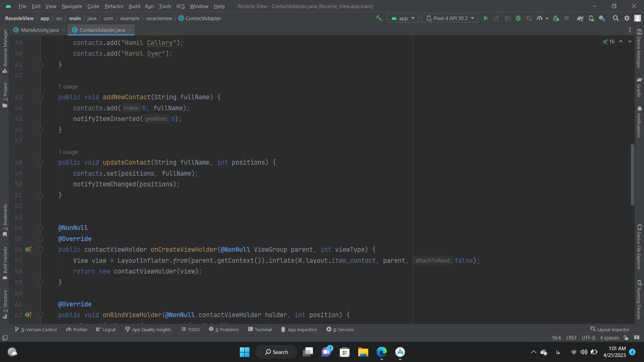
Task: Click fold end marker at line 41
Action: [41, 64]
